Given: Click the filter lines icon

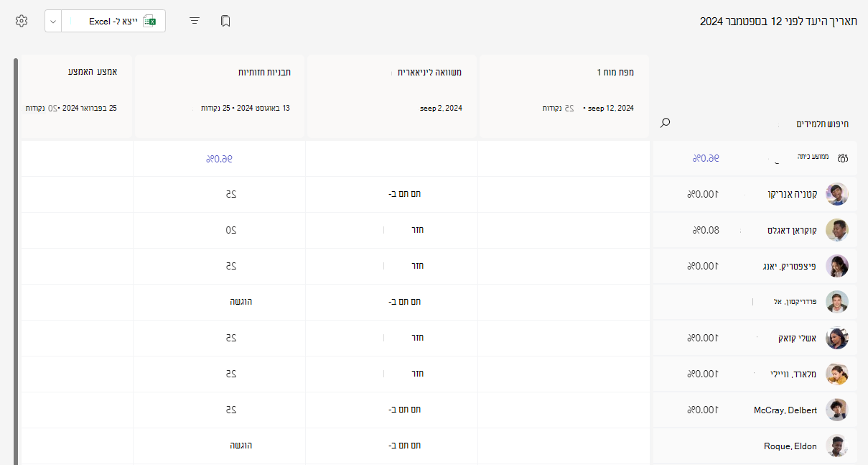Looking at the screenshot, I should (x=195, y=21).
